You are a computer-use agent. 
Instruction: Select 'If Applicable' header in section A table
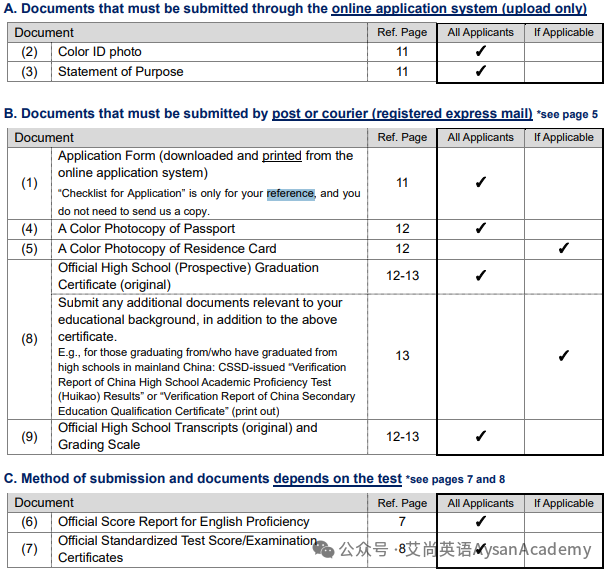[564, 32]
